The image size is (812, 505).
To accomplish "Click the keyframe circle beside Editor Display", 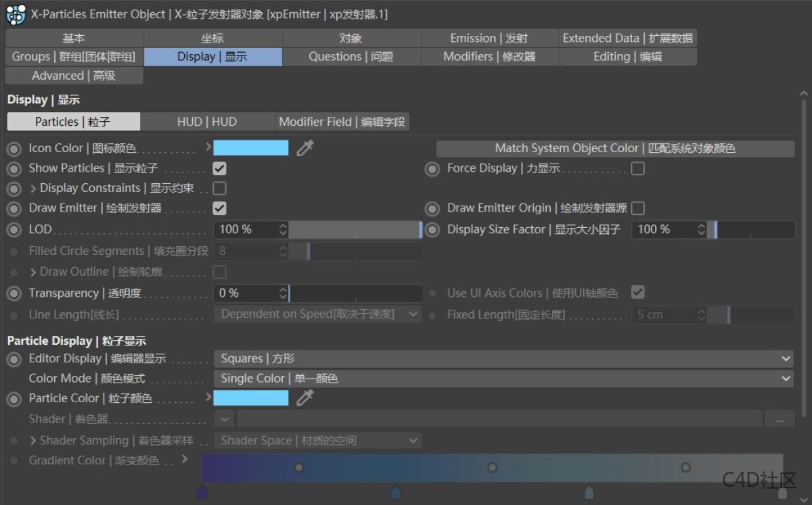I will click(14, 359).
